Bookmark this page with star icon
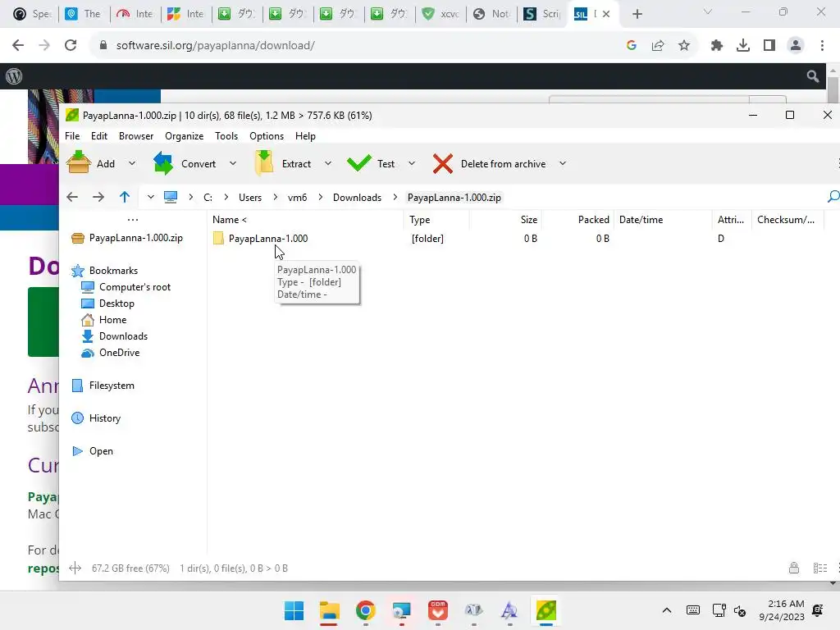Screen dimensions: 840x630 (x=684, y=46)
